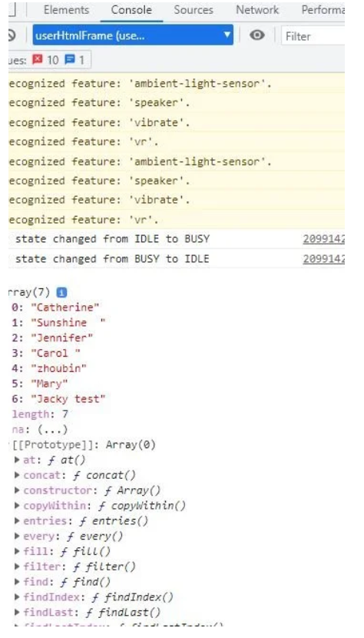The height and width of the screenshot is (638, 364).
Task: Switch to the Sources tab
Action: tap(194, 10)
